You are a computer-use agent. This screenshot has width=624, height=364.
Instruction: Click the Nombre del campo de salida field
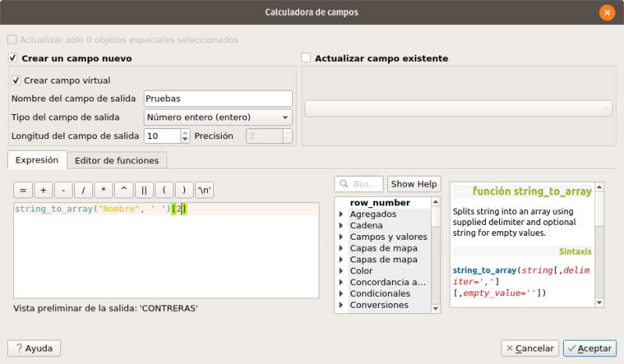click(218, 98)
